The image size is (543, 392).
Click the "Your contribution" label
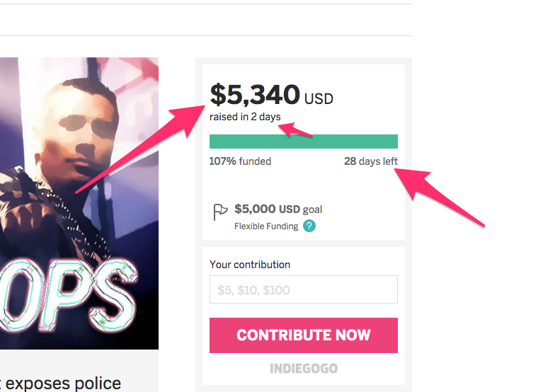(250, 265)
